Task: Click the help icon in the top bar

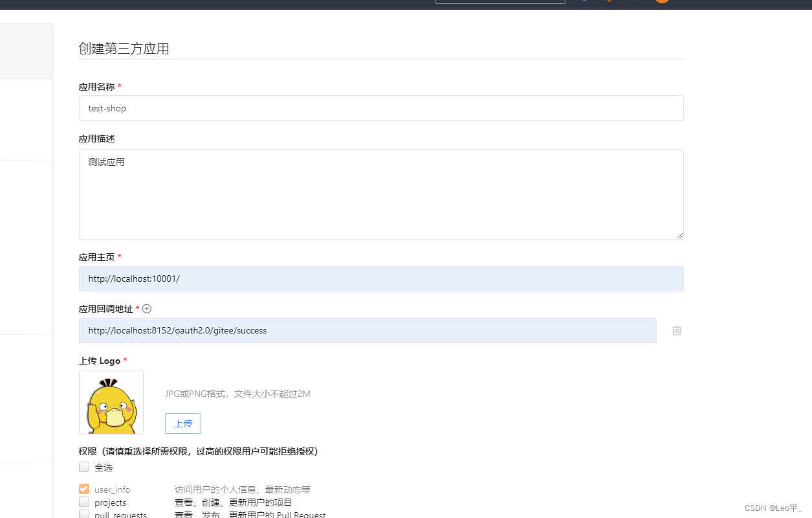Action: pyautogui.click(x=584, y=2)
